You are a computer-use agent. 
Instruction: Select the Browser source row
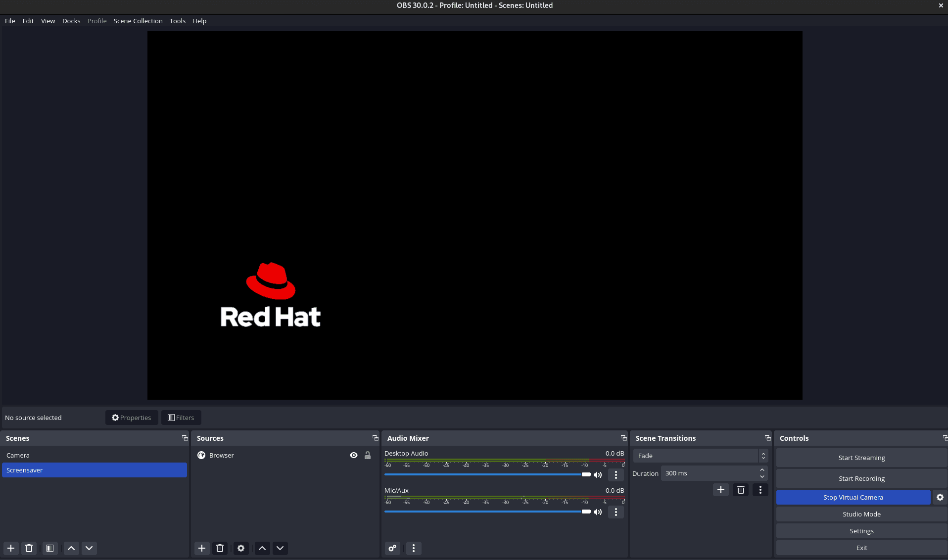[284, 455]
